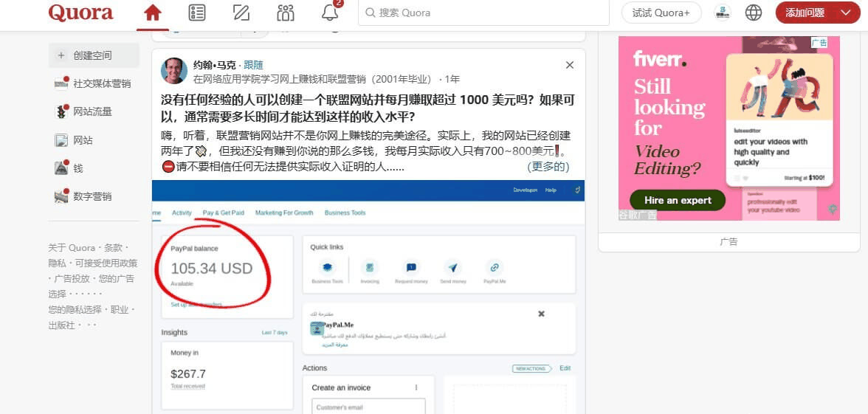This screenshot has height=414, width=868.
Task: Open the Spaces people icon
Action: point(286,13)
